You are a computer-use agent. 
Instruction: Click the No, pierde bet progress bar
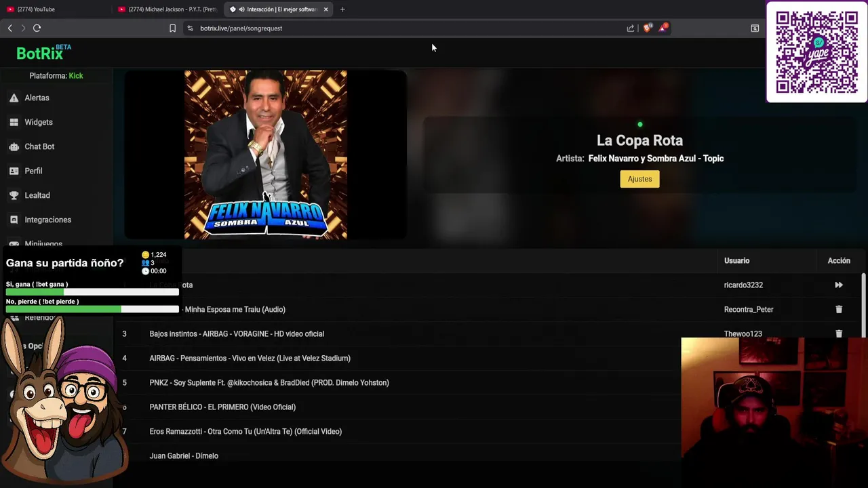(92, 309)
